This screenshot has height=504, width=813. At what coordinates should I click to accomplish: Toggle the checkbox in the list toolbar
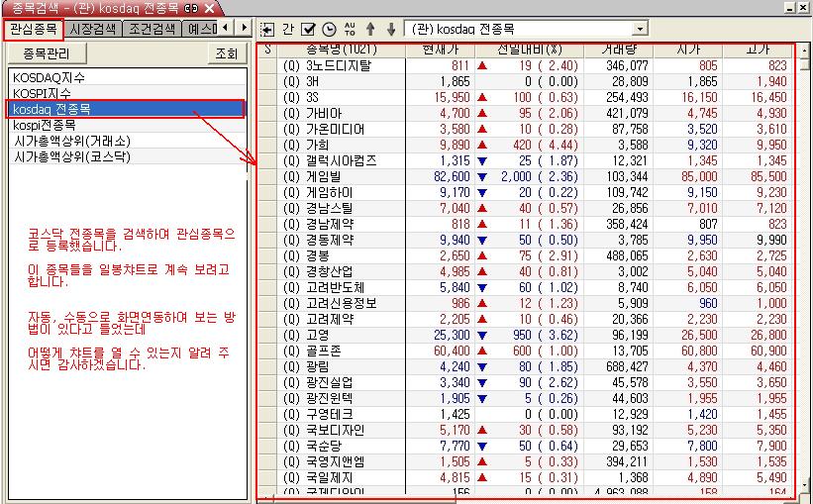tap(308, 29)
